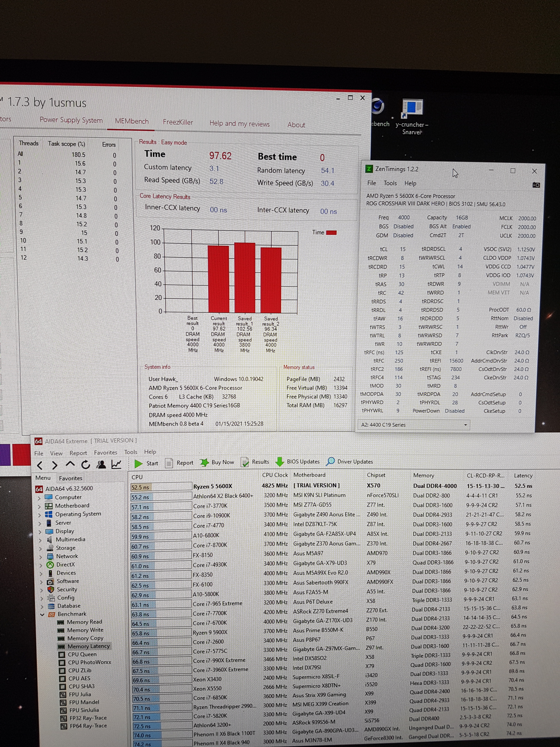Open ZenTimings File menu
Image resolution: width=560 pixels, height=747 pixels.
click(372, 183)
